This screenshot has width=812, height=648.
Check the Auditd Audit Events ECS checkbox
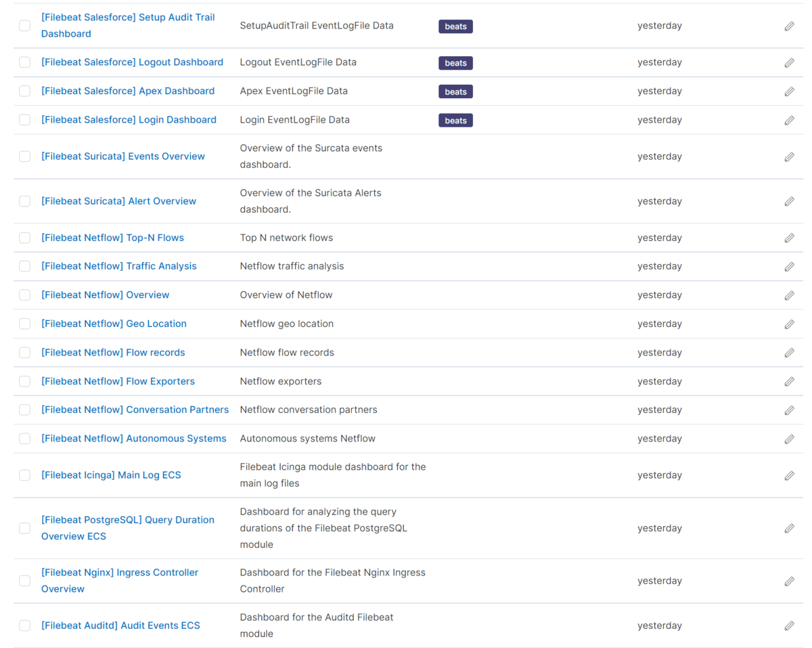point(24,626)
